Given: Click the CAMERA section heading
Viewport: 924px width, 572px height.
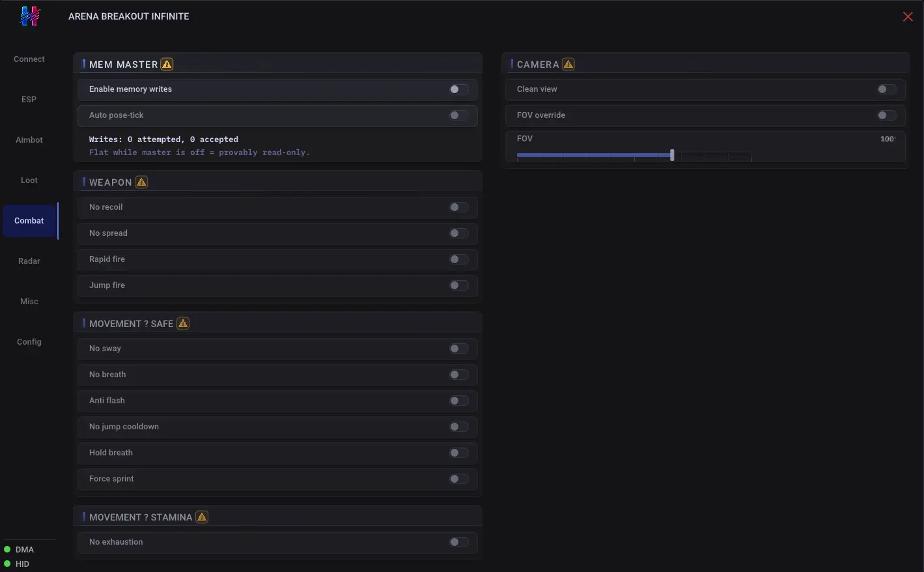Looking at the screenshot, I should (538, 64).
